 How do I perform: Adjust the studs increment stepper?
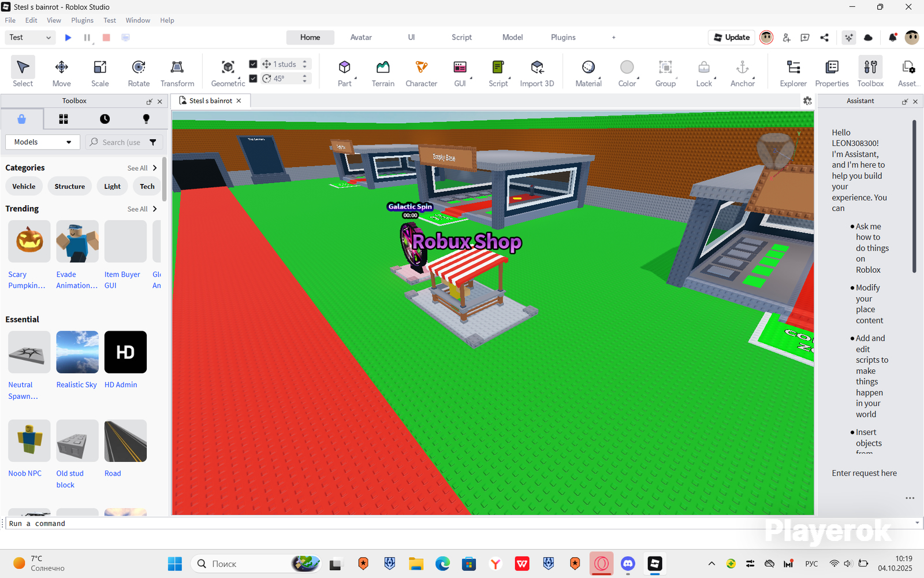305,64
